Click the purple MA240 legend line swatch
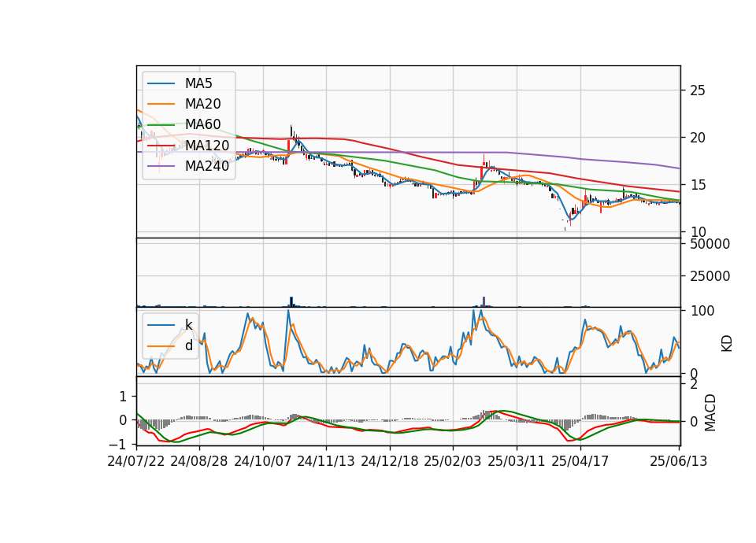 point(161,166)
